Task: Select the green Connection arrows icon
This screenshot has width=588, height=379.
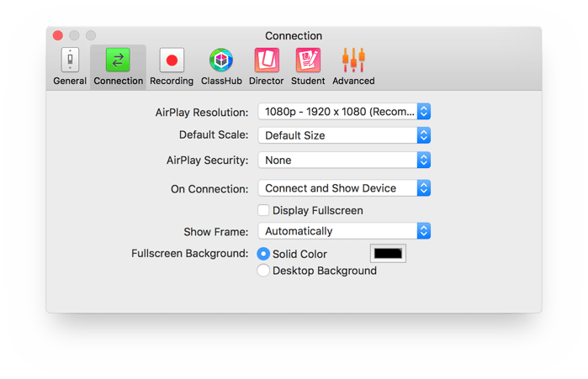Action: point(118,60)
